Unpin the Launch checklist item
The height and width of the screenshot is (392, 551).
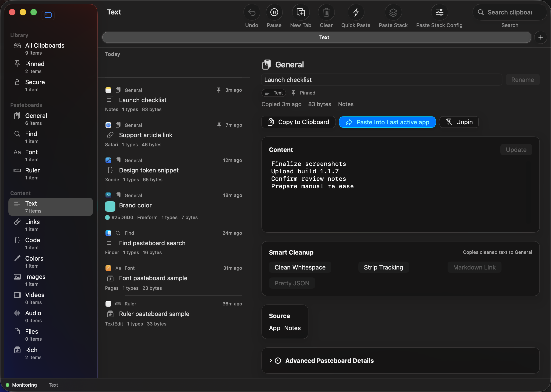point(459,122)
